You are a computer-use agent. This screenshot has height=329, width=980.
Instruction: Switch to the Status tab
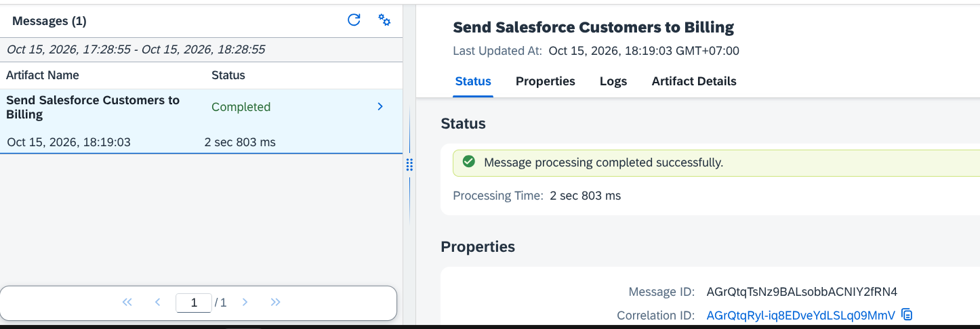[x=473, y=81]
